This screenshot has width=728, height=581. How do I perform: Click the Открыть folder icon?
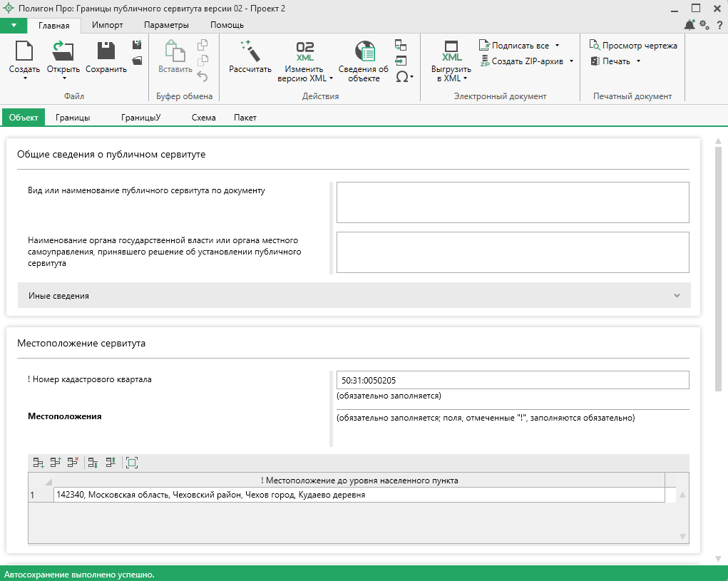click(63, 52)
